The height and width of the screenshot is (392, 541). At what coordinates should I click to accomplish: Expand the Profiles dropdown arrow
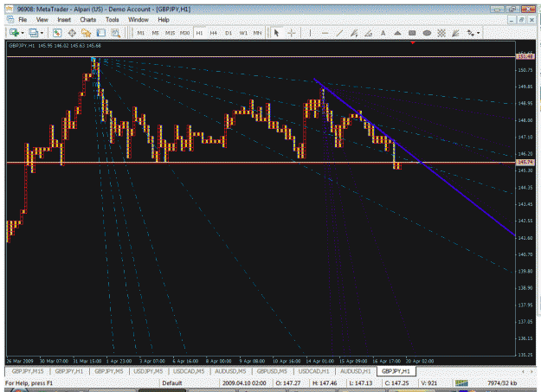point(42,33)
